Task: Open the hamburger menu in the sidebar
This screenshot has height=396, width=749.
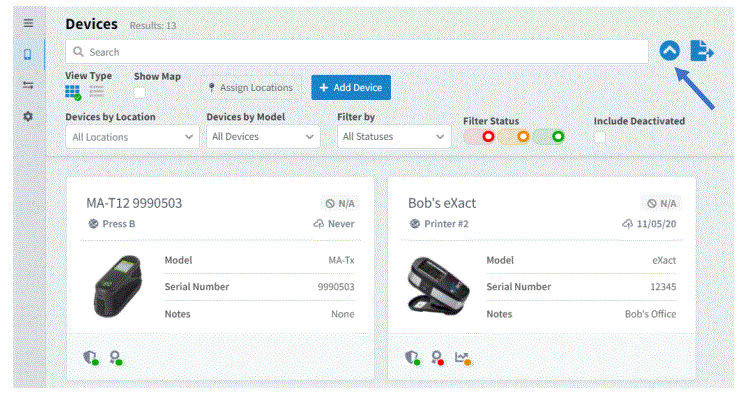Action: 28,23
